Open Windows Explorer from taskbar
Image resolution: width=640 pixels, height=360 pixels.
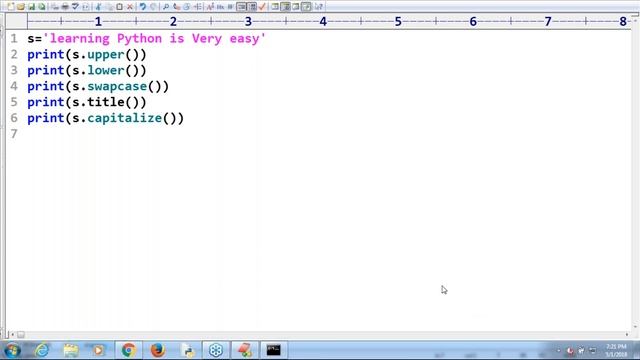coord(71,350)
